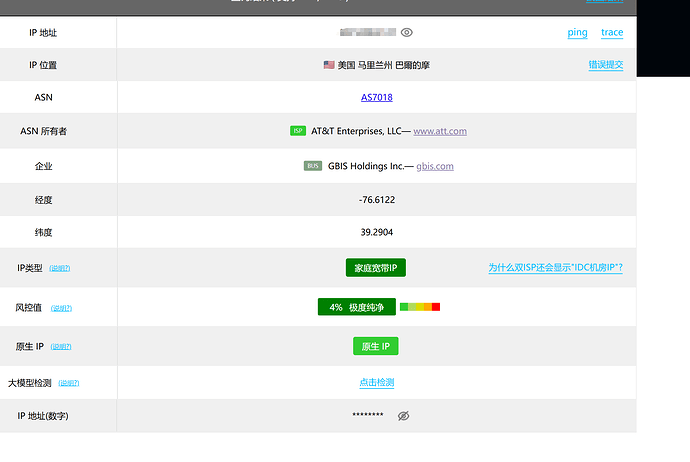Viewport: 690px width, 462px height.
Task: Open the trace link
Action: (612, 33)
